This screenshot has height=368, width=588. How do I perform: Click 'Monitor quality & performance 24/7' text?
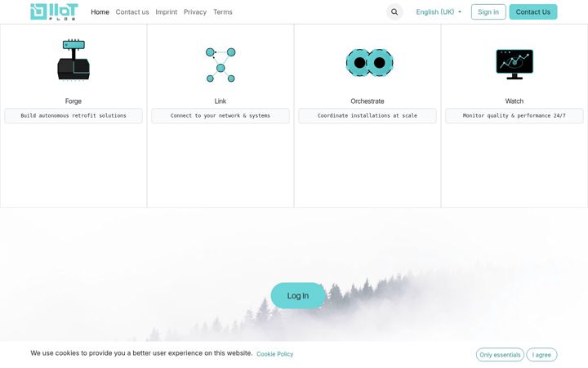(514, 115)
